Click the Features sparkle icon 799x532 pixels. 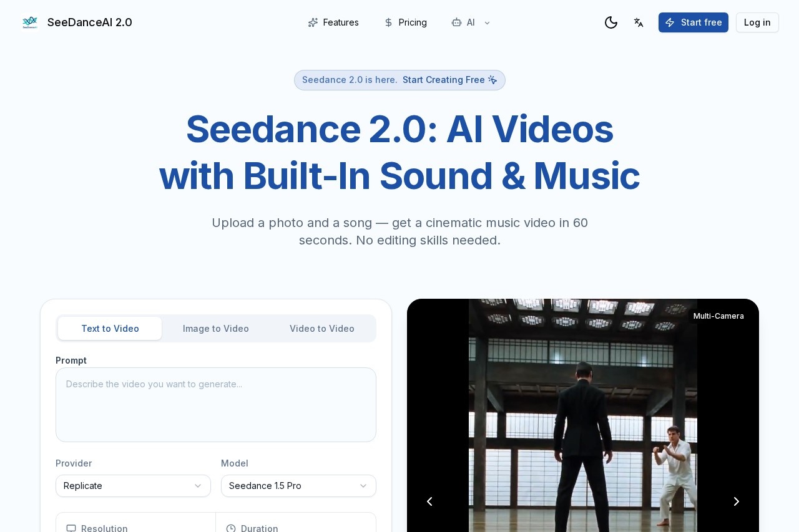click(x=313, y=22)
